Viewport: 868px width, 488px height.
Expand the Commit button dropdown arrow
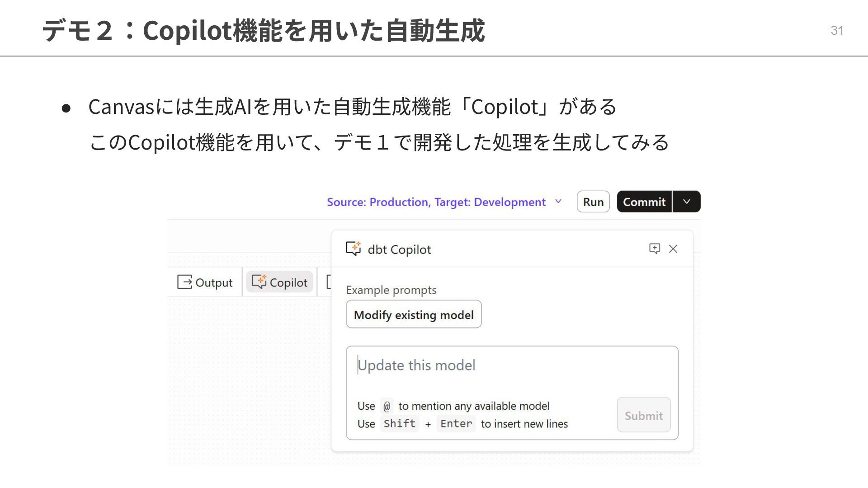(686, 202)
